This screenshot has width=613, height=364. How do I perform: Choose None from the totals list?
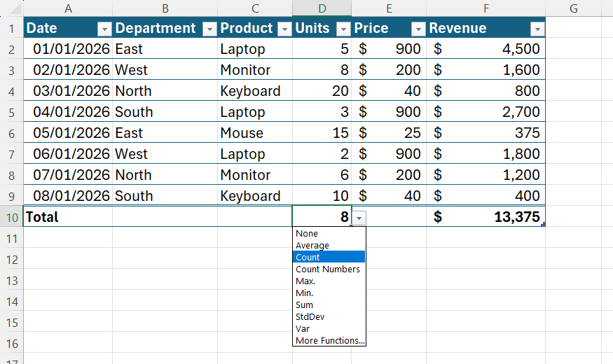tap(329, 234)
